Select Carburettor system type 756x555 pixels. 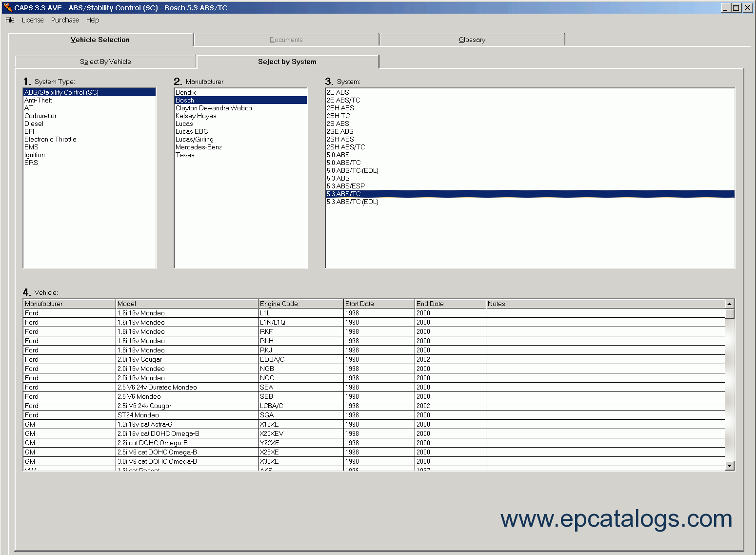click(90, 116)
